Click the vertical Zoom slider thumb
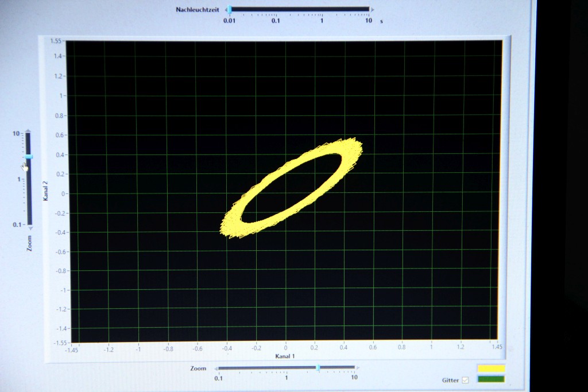Screen dimensions: 588x392 pyautogui.click(x=29, y=156)
